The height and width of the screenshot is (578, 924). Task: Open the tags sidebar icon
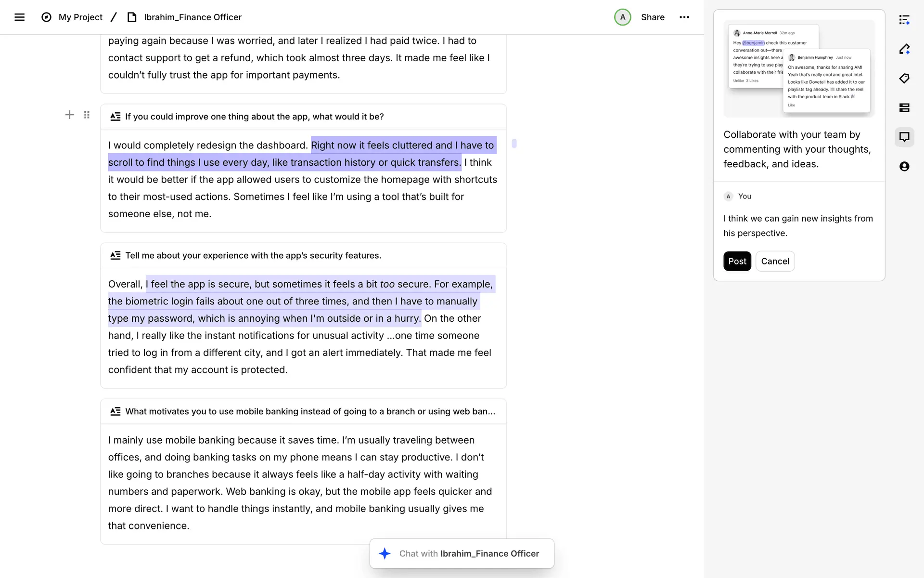pyautogui.click(x=904, y=79)
